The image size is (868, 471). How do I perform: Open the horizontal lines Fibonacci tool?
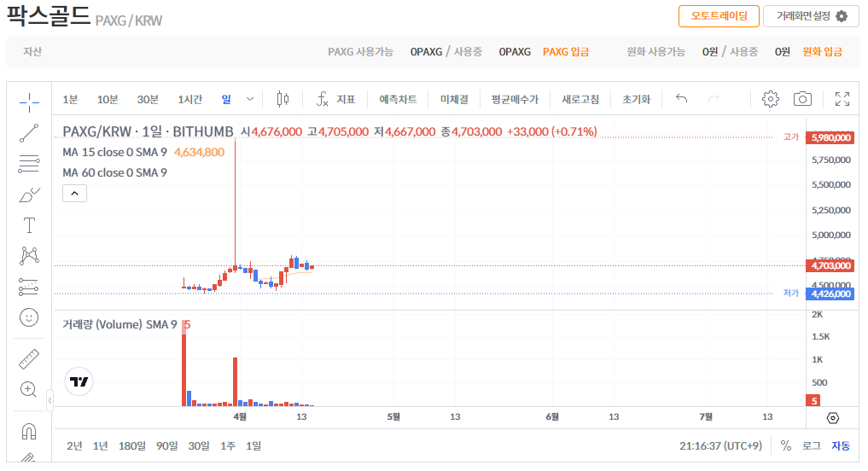(x=29, y=164)
